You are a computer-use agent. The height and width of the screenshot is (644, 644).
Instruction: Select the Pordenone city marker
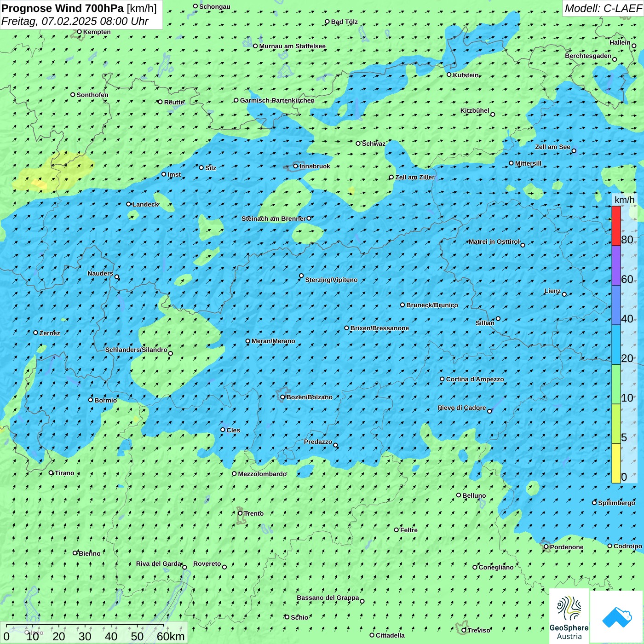pyautogui.click(x=546, y=546)
